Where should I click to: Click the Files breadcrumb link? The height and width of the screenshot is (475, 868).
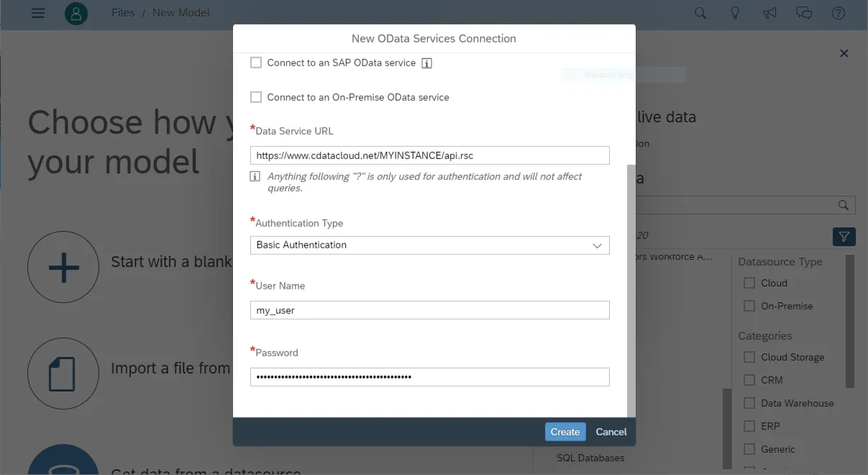pyautogui.click(x=123, y=13)
